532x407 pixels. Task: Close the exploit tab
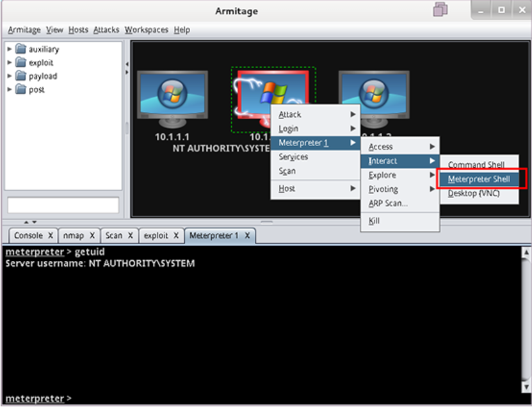tap(176, 235)
